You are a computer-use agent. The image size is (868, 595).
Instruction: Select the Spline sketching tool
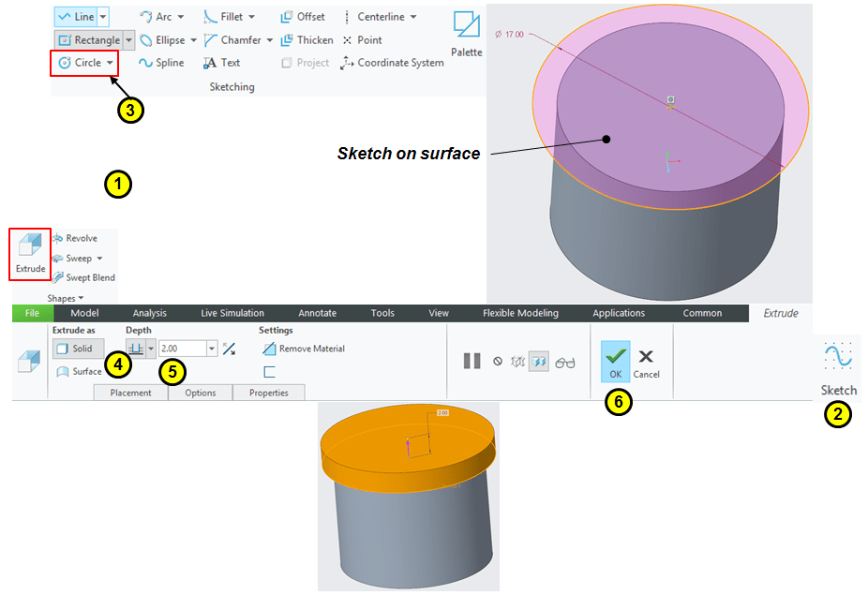click(x=161, y=63)
